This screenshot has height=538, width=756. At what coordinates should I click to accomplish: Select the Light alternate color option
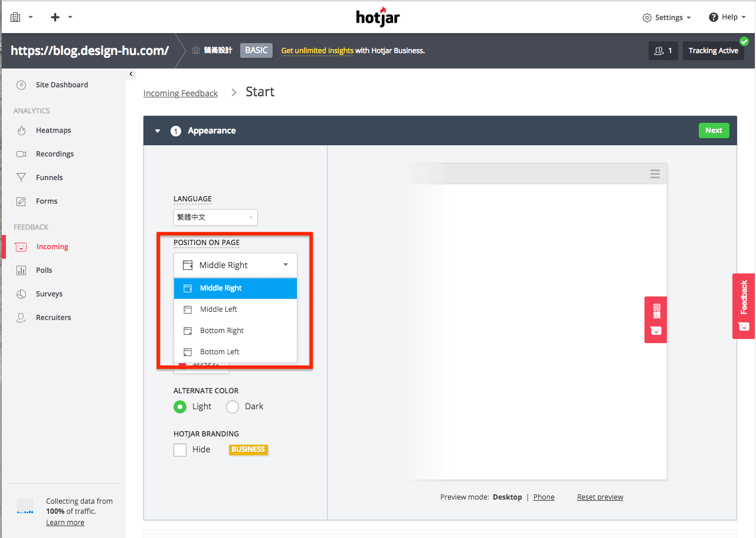[180, 407]
